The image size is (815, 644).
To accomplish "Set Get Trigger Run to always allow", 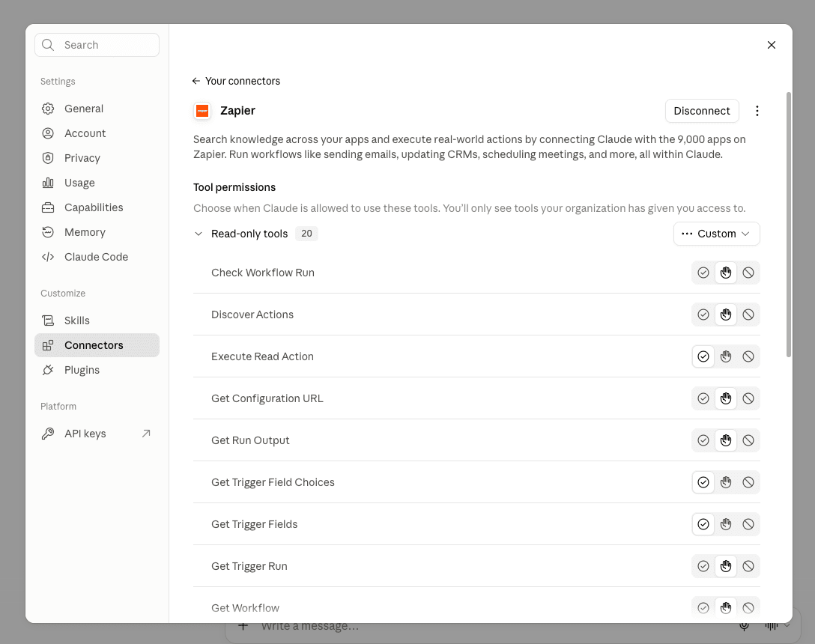I will tap(703, 567).
